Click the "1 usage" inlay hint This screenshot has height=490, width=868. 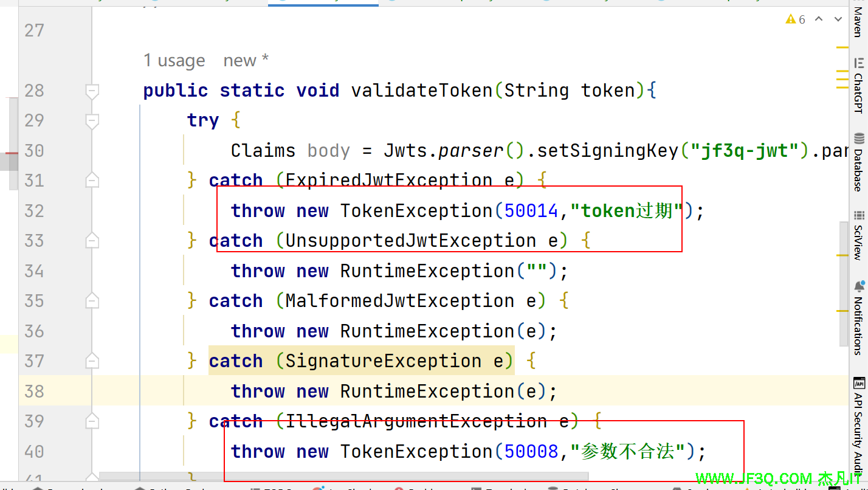pyautogui.click(x=174, y=61)
